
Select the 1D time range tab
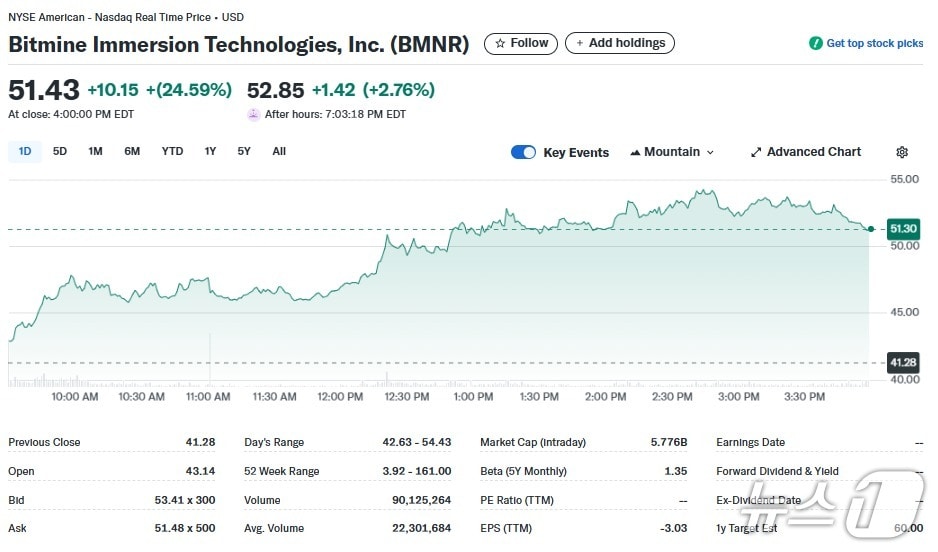coord(25,151)
